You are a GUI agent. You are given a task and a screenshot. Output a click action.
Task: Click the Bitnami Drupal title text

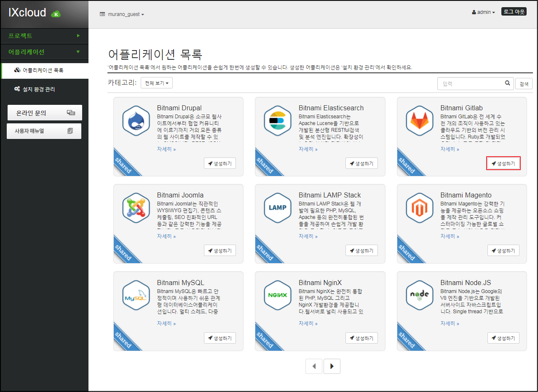coord(179,108)
